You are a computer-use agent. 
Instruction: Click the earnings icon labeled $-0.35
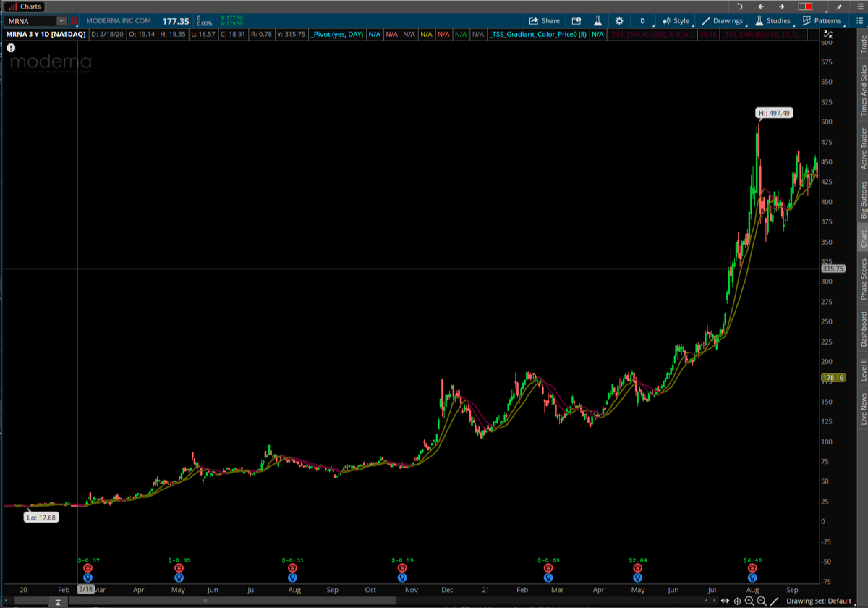coord(179,569)
